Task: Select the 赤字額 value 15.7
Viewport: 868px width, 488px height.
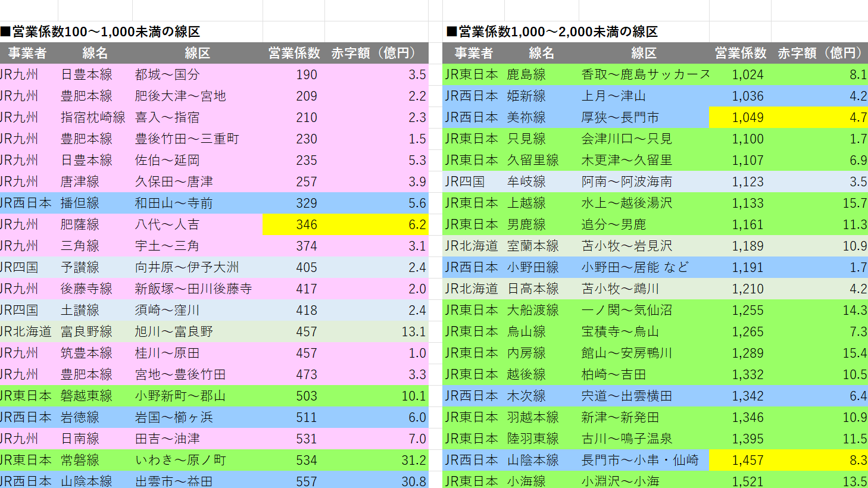Action: (x=820, y=203)
